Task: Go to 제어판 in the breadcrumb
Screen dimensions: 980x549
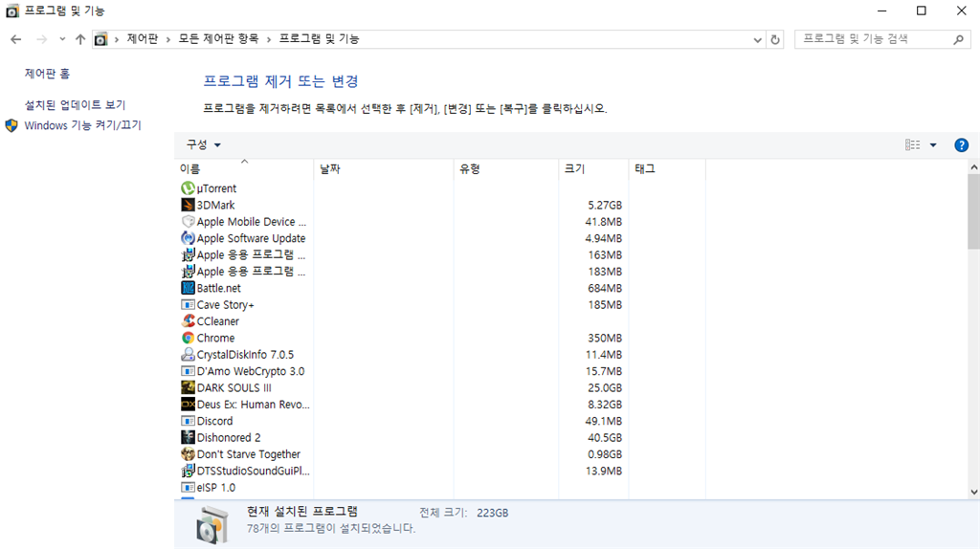Action: point(143,38)
